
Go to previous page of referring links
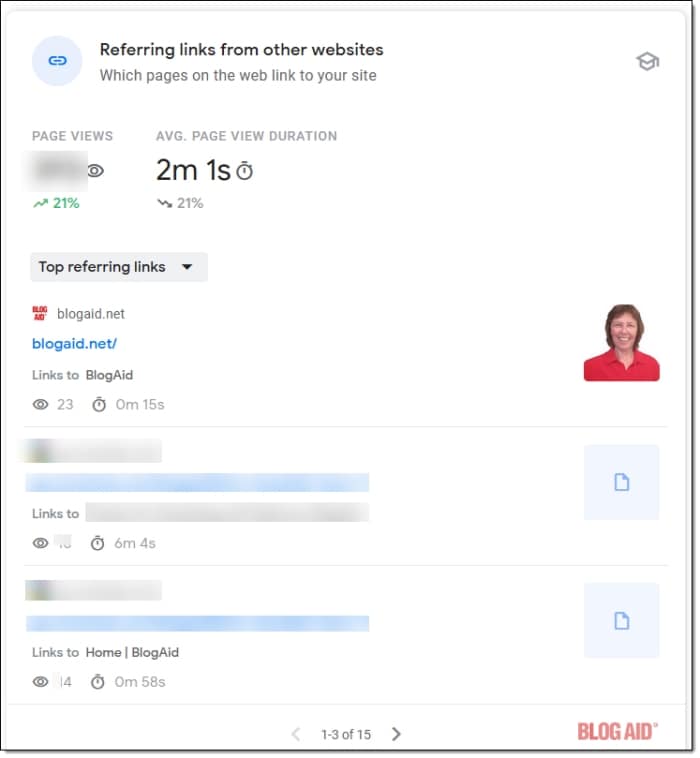(296, 734)
